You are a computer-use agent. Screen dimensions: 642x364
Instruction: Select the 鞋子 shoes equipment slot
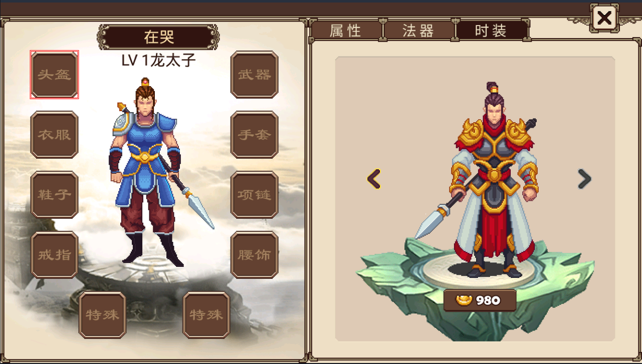[x=54, y=195]
